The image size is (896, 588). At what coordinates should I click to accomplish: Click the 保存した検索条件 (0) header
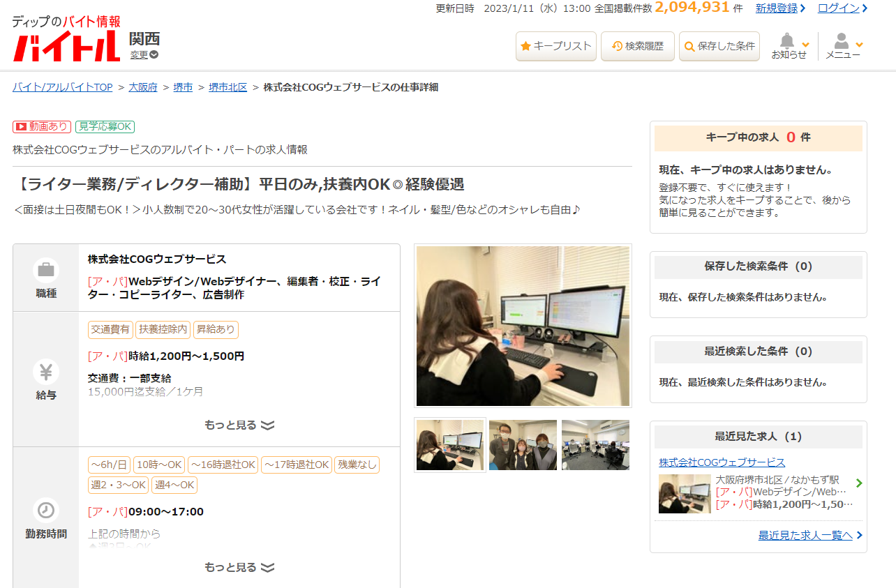click(x=759, y=267)
